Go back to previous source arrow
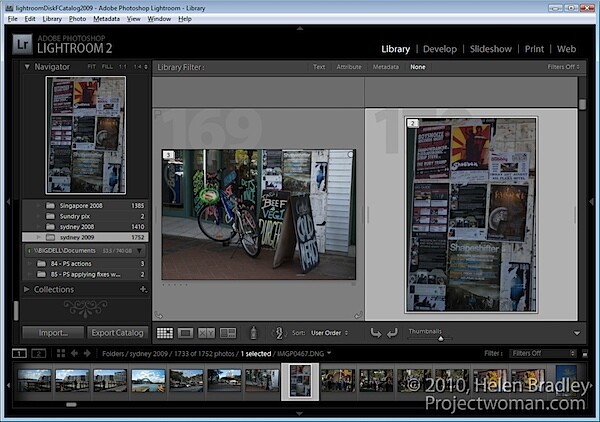600x422 pixels. [x=74, y=353]
